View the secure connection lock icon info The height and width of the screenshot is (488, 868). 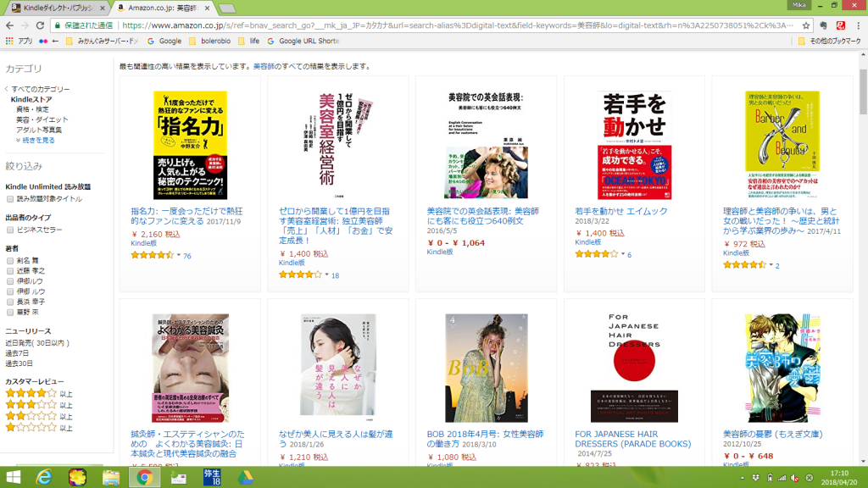coord(57,25)
